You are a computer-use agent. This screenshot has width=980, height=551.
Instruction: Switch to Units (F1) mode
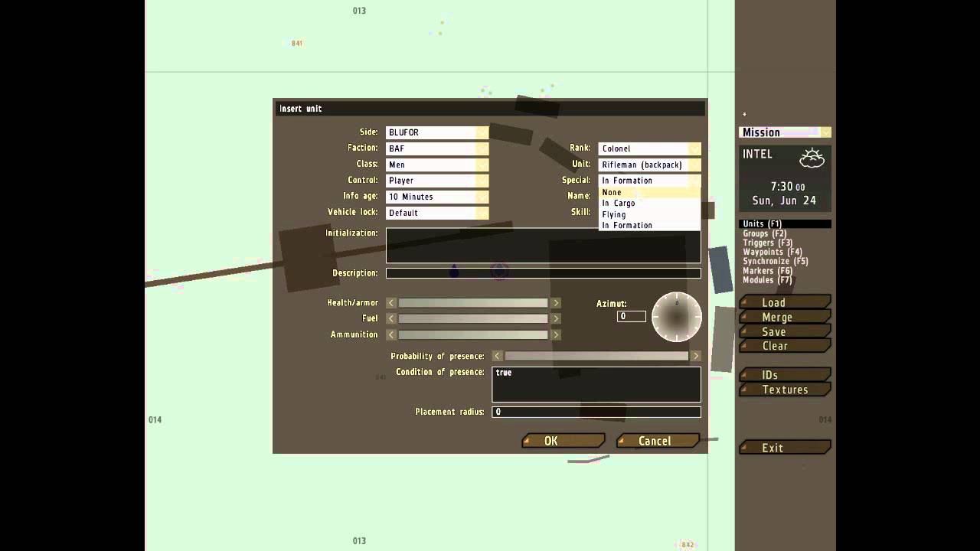click(785, 224)
